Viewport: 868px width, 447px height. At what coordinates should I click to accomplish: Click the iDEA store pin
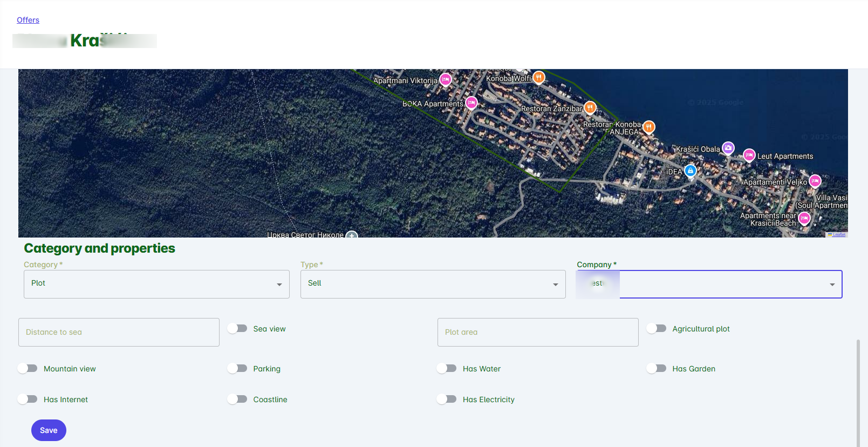tap(691, 171)
